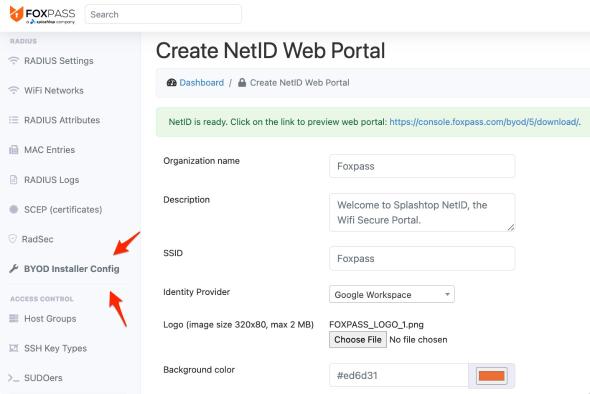The width and height of the screenshot is (590, 394).
Task: Click the RadSec shield icon
Action: 13,239
